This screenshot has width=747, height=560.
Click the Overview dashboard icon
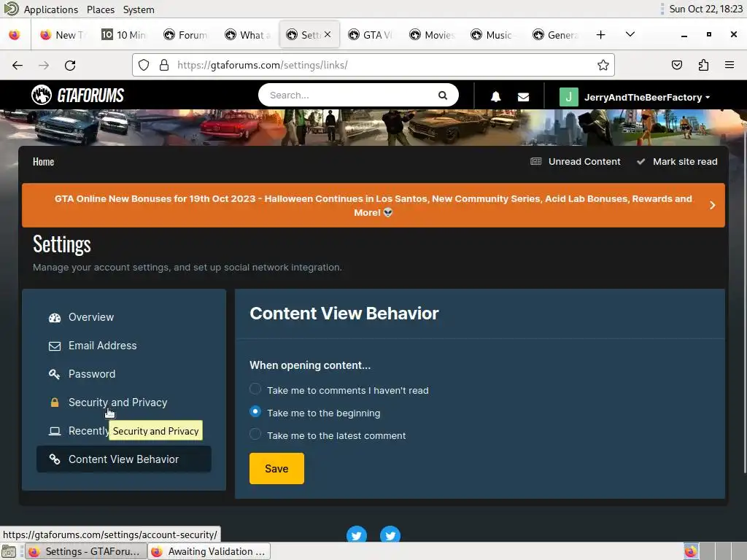pos(55,318)
